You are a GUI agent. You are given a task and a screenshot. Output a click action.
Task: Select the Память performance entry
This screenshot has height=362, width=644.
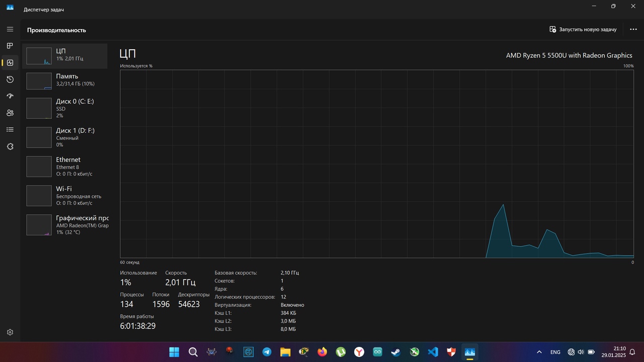point(65,80)
